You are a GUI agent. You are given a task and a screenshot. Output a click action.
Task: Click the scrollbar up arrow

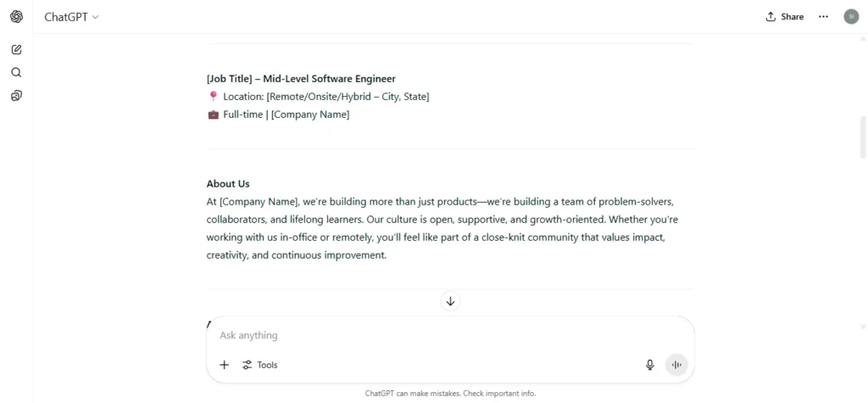(863, 39)
